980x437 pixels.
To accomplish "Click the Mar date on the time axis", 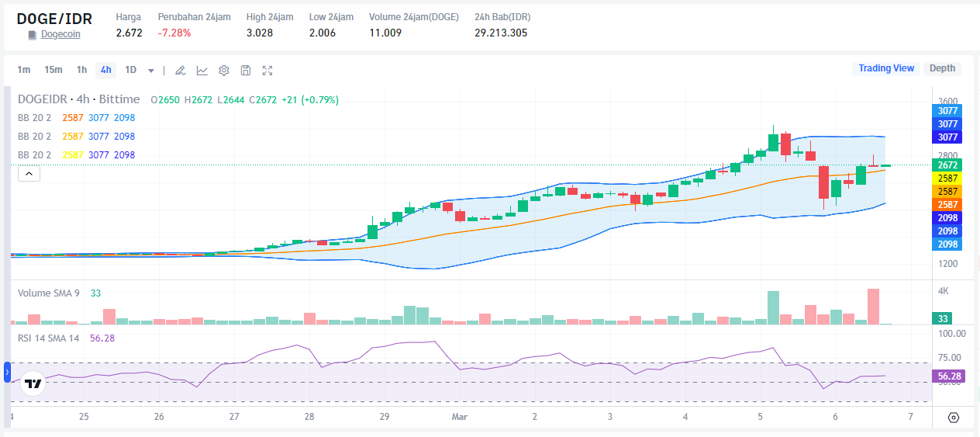I will tap(460, 417).
